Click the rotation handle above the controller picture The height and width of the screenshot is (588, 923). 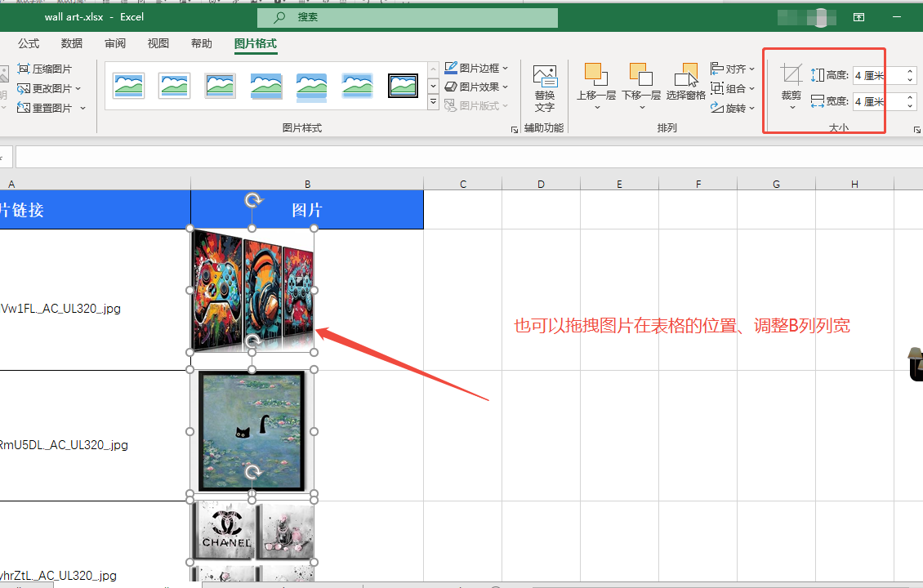pos(253,201)
